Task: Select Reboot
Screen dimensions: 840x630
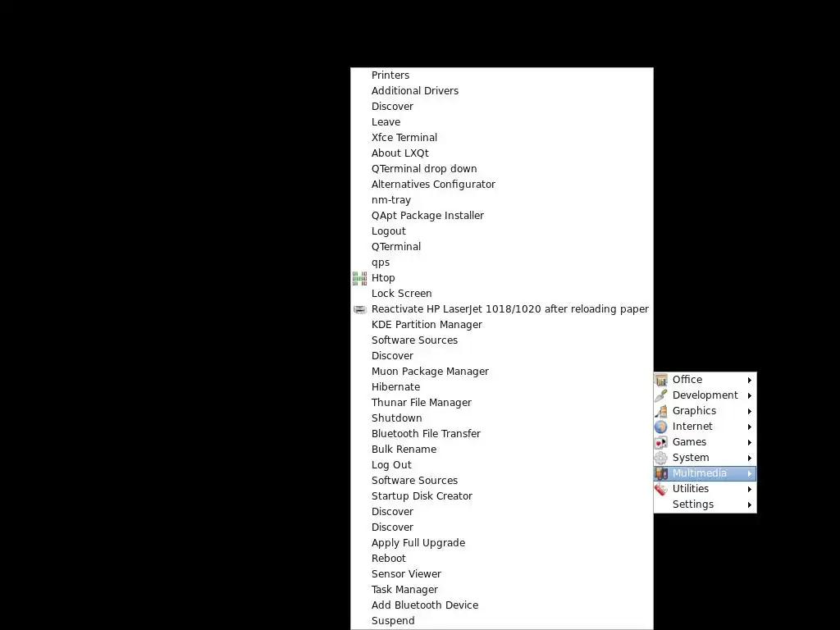Action: pos(502,558)
